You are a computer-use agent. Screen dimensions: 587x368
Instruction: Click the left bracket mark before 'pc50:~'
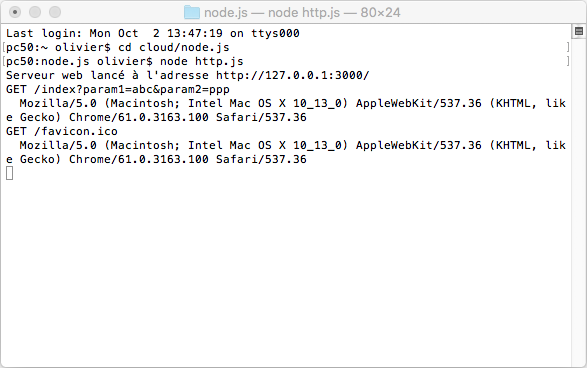click(x=3, y=48)
